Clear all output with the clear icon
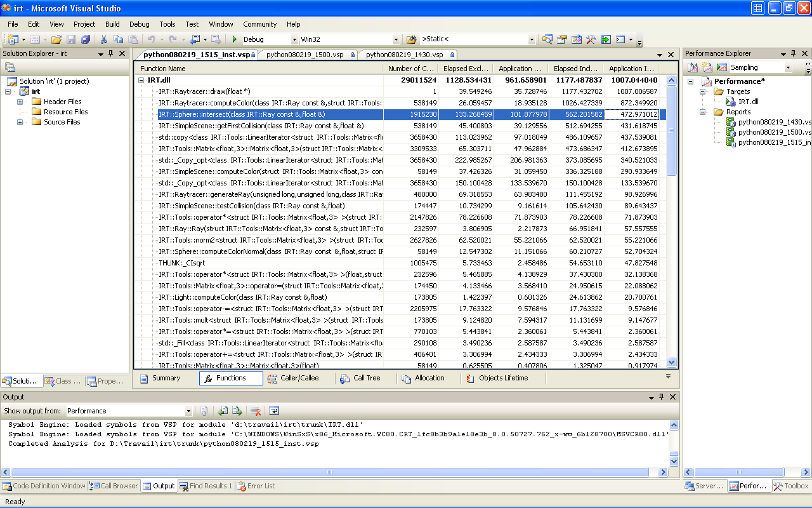 pyautogui.click(x=255, y=411)
